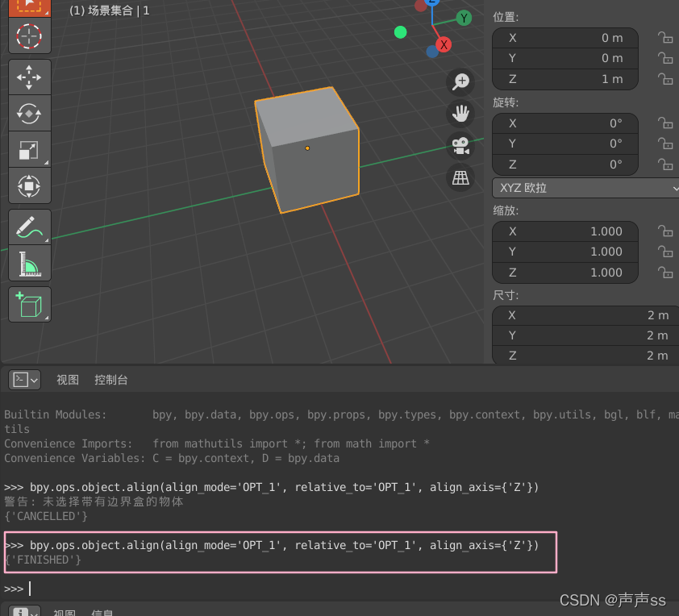679x616 pixels.
Task: Open the 视图 menu in the console header
Action: 68,380
